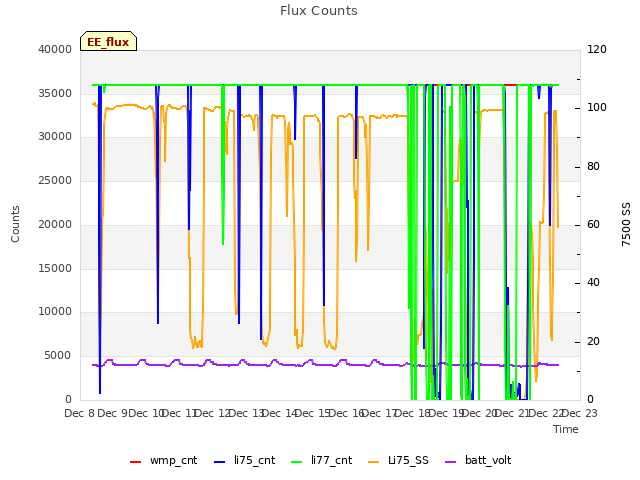Click the Dec 8 date label
This screenshot has height=480, width=640.
tap(80, 413)
